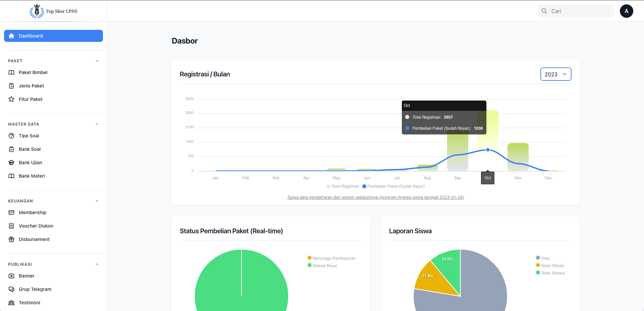Click the Bank Soal clipboard check icon
This screenshot has height=311, width=644.
[x=11, y=149]
